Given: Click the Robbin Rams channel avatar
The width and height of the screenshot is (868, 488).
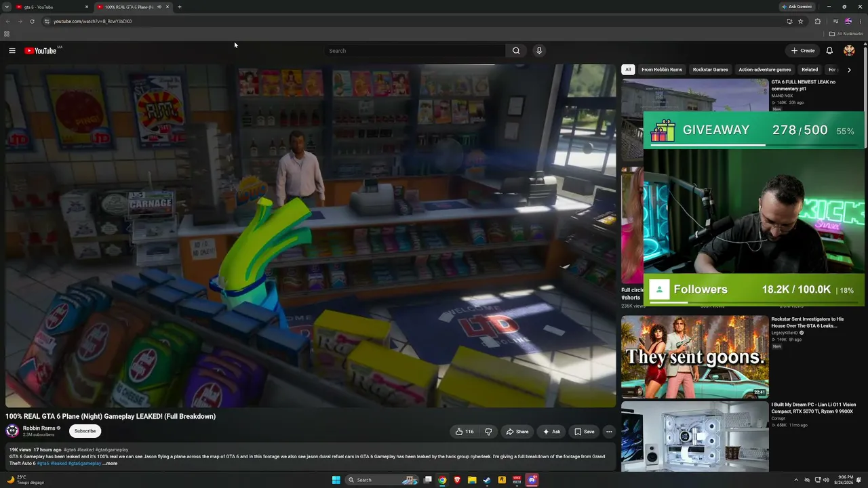Looking at the screenshot, I should point(12,431).
